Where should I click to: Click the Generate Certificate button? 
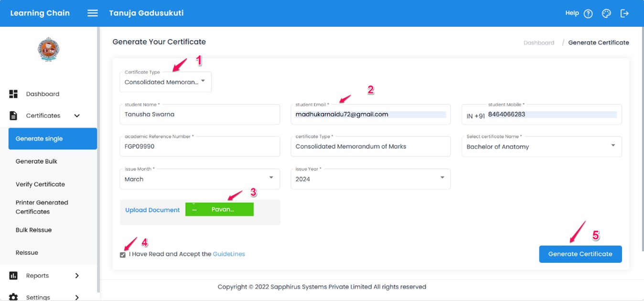(x=580, y=254)
